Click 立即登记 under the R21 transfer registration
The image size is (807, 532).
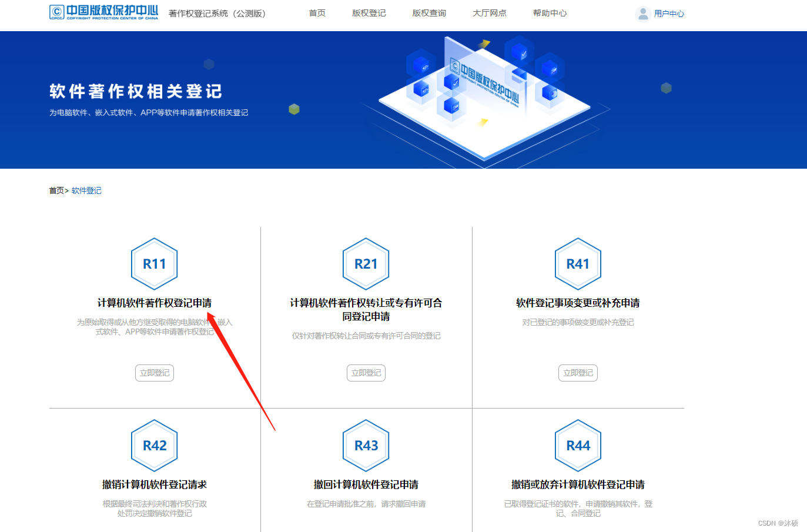coord(366,373)
